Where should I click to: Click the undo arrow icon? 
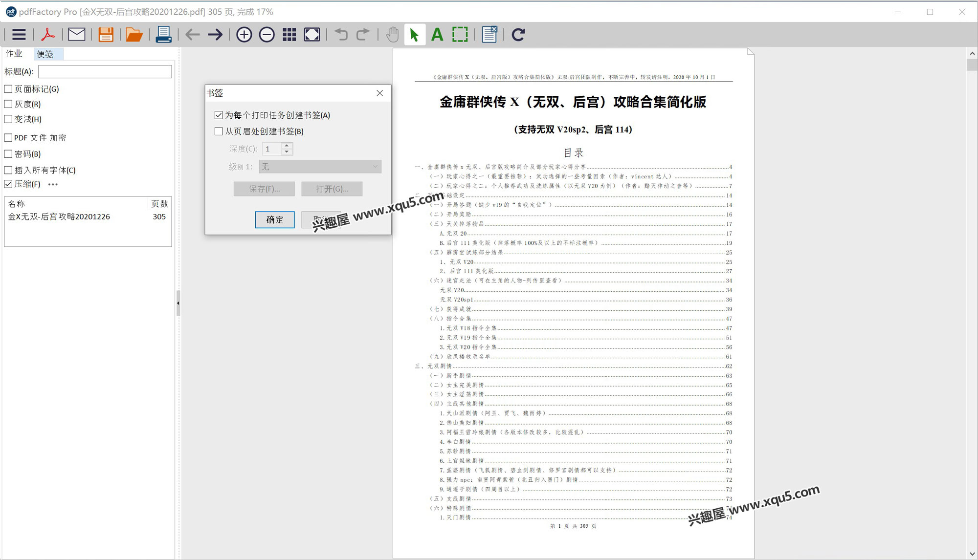click(x=341, y=34)
